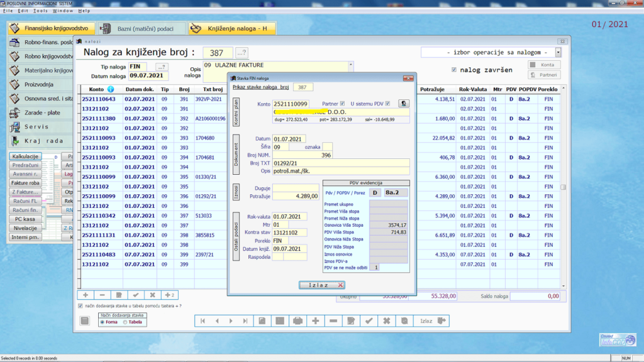644x362 pixels.
Task: Open File menu
Action: pos(8,11)
